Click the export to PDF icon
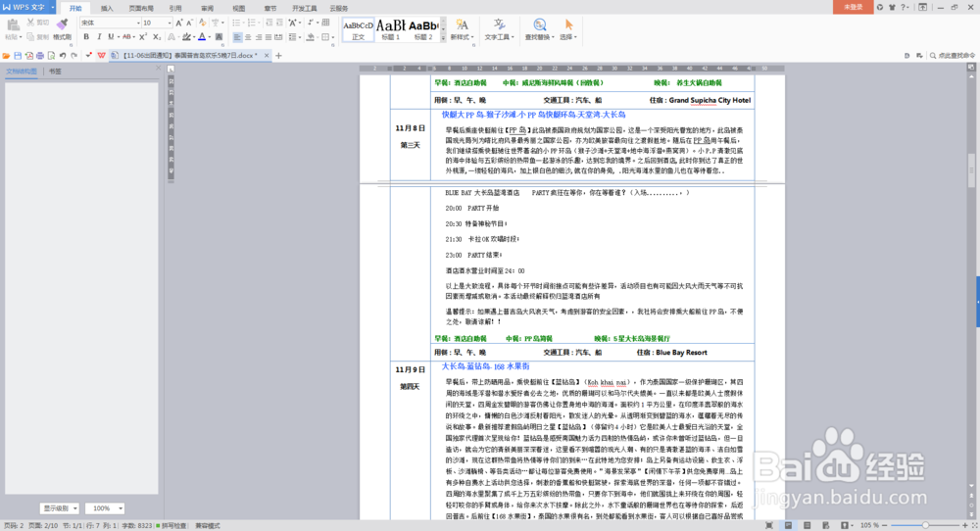Image resolution: width=980 pixels, height=531 pixels. coord(28,56)
